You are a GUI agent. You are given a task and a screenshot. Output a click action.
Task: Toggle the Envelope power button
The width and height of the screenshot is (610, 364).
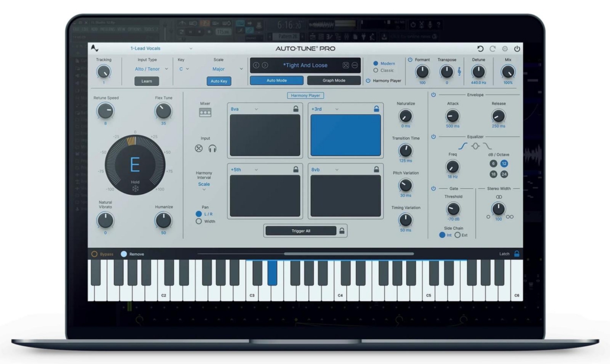[x=434, y=95]
